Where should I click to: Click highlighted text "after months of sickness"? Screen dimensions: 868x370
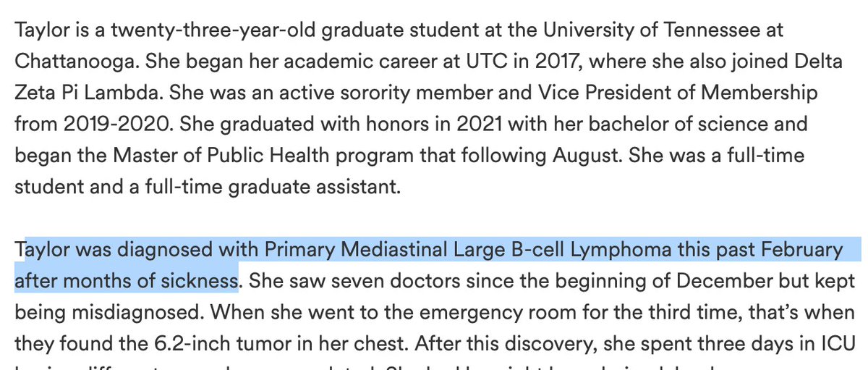(x=127, y=280)
